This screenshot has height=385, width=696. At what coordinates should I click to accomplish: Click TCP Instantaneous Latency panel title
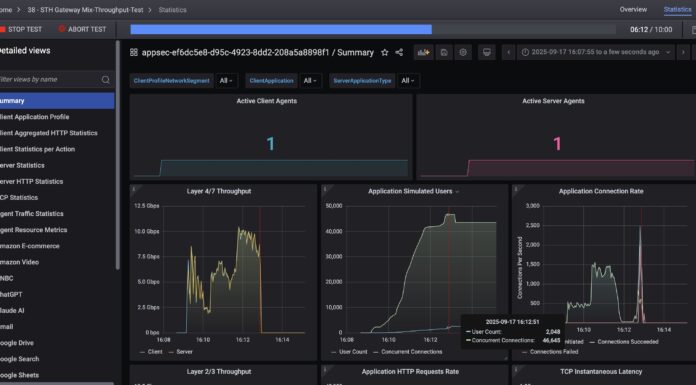tap(601, 371)
